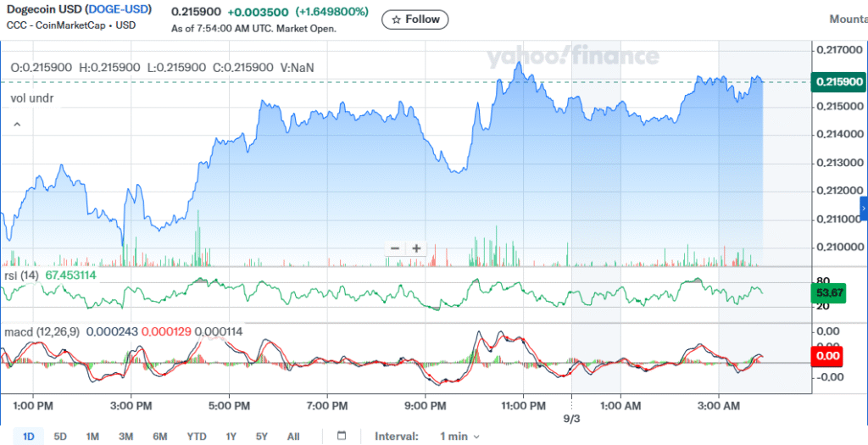Select the rsi (14) indicator label

23,275
